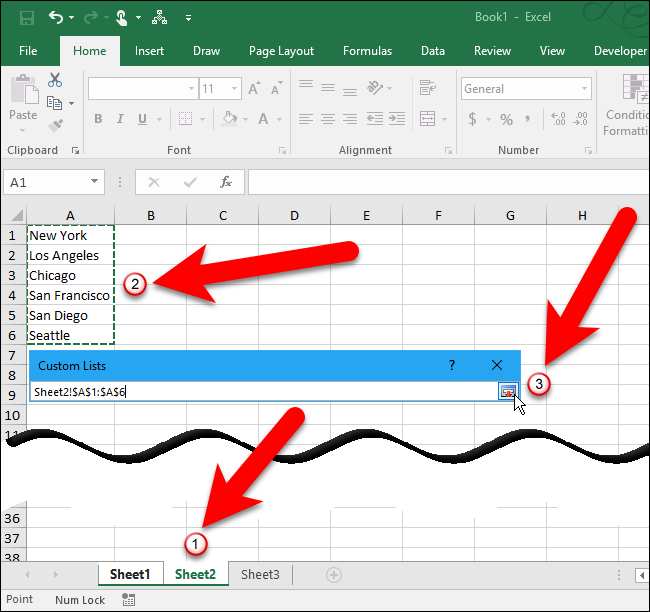This screenshot has height=612, width=650.
Task: Apply Accounting dollar format
Action: click(472, 119)
